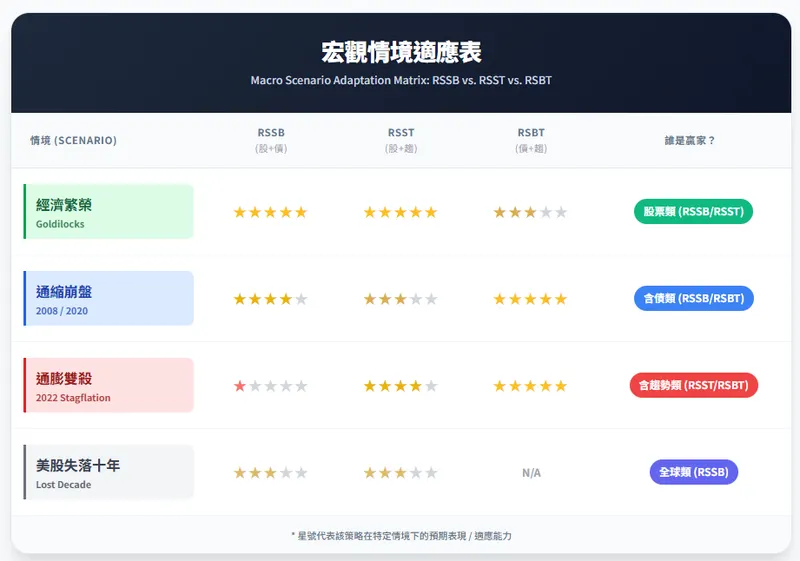Click the single red star in 通膨雙殺 row
800x561 pixels.
click(239, 386)
